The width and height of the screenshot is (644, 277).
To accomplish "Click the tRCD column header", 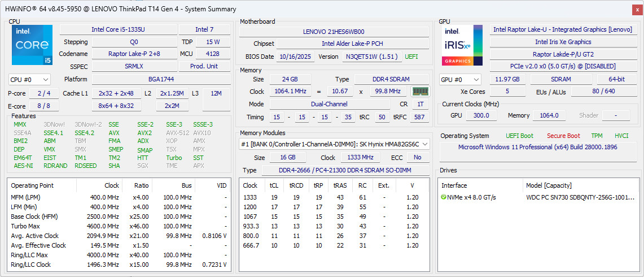I will coord(296,185).
